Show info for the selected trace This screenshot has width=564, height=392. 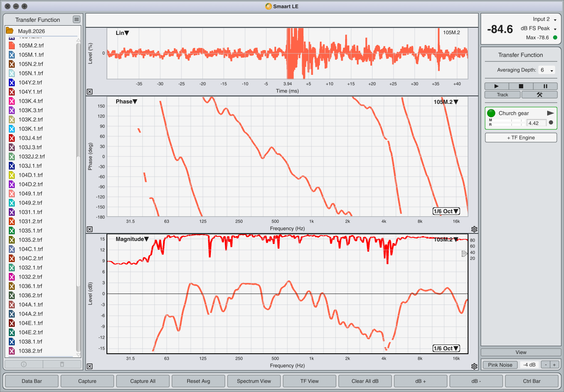pos(24,364)
